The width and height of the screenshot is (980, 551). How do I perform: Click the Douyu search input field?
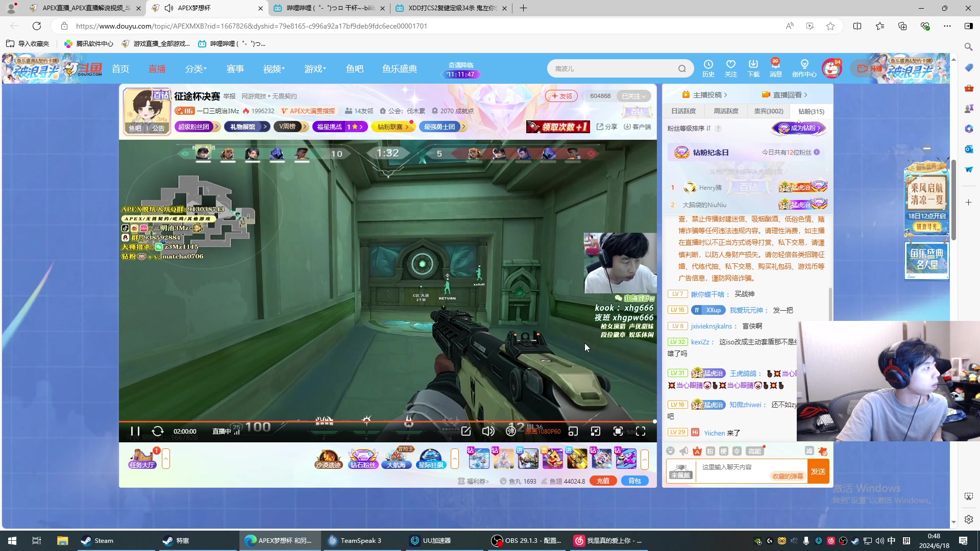[612, 69]
